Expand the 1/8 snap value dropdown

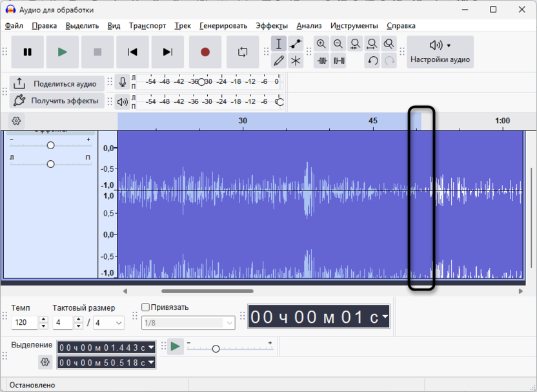(229, 323)
